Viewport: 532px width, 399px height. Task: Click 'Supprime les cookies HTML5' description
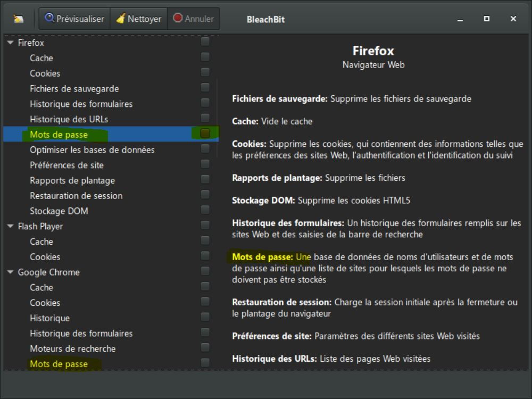[354, 200]
